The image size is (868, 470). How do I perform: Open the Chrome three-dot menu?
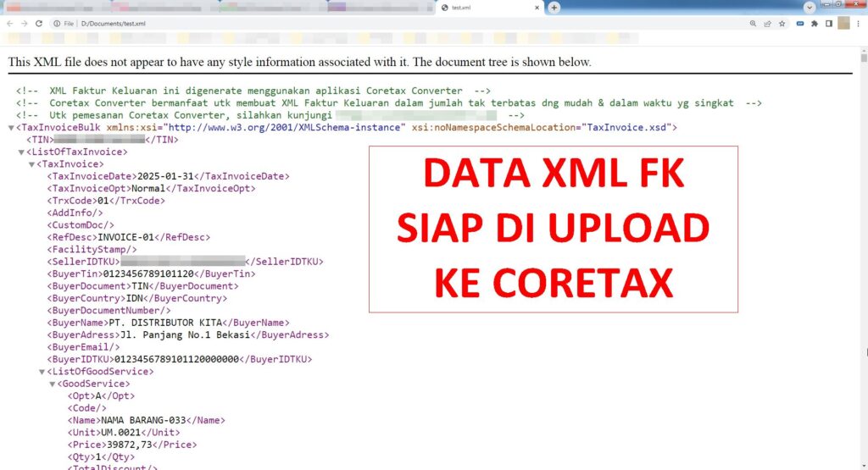[x=859, y=24]
